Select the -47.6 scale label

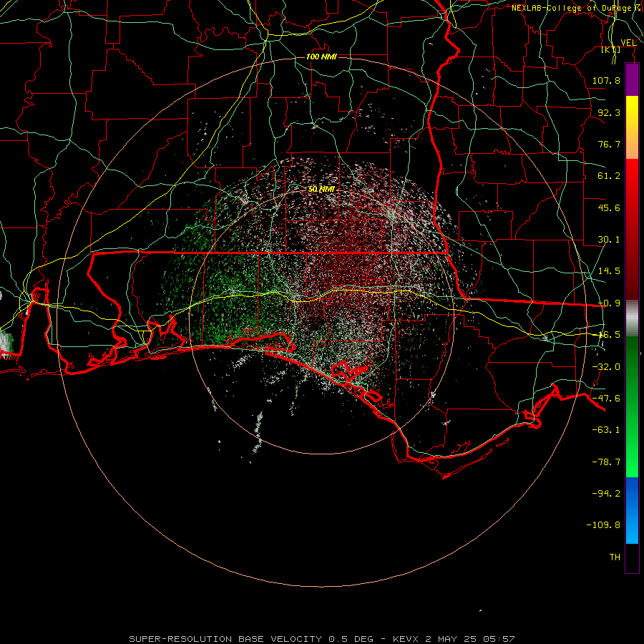tap(606, 399)
